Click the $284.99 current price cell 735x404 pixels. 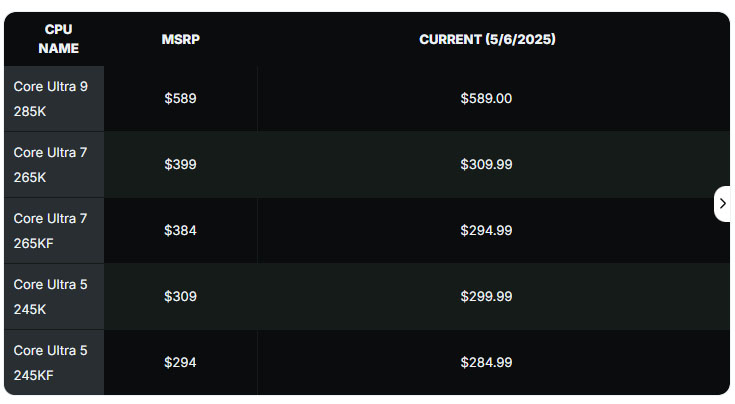click(486, 362)
